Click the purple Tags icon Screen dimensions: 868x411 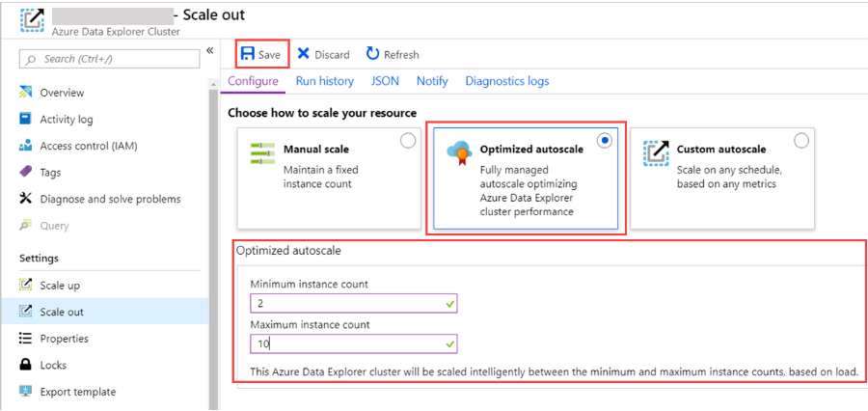(26, 173)
